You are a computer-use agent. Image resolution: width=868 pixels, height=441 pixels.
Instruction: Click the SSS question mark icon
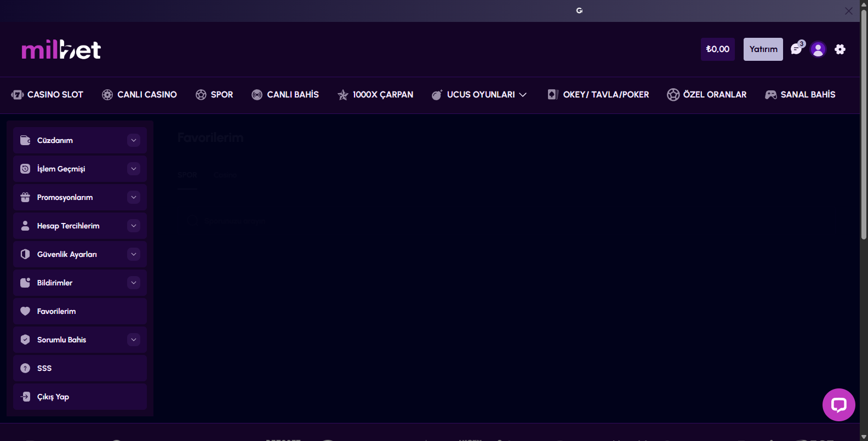point(25,368)
